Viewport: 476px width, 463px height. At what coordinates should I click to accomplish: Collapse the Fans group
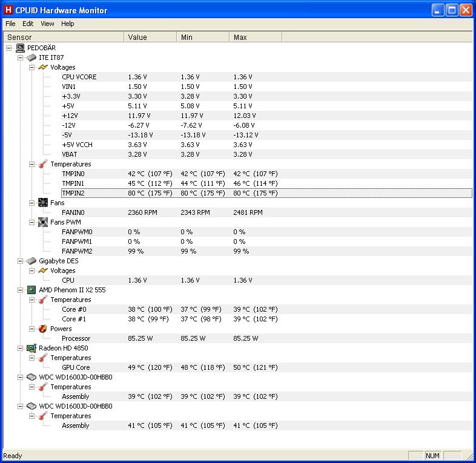tap(32, 203)
